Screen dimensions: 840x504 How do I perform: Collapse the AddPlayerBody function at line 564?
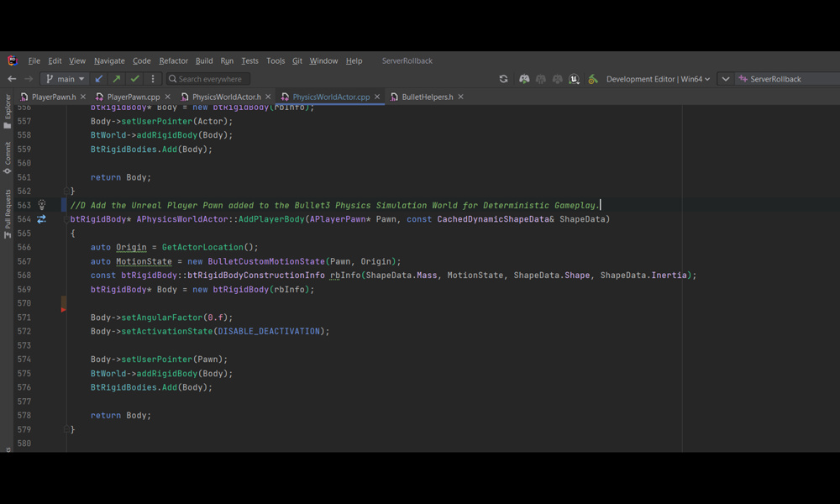pyautogui.click(x=66, y=219)
